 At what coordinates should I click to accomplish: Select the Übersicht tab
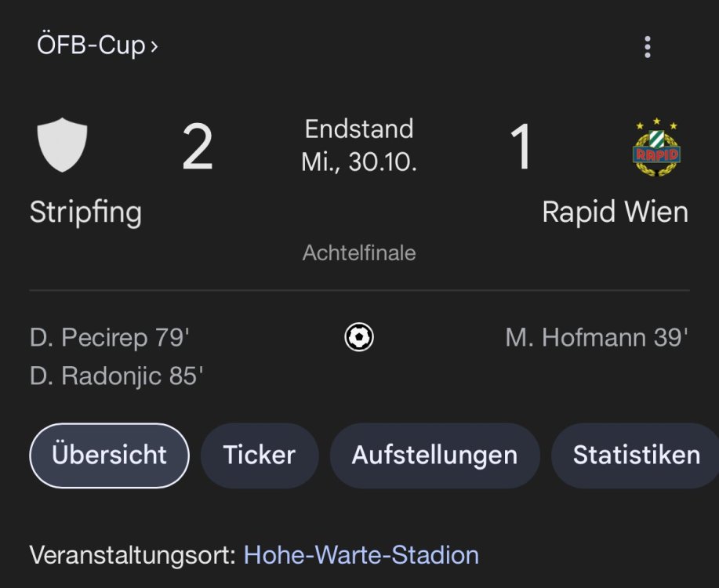coord(109,456)
